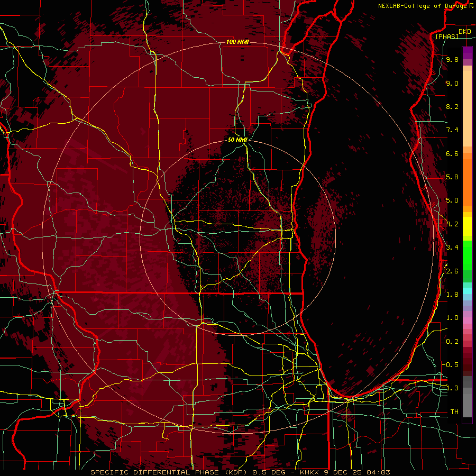Click the "TH" threshold label on the scale
The image size is (476, 476).
454,411
